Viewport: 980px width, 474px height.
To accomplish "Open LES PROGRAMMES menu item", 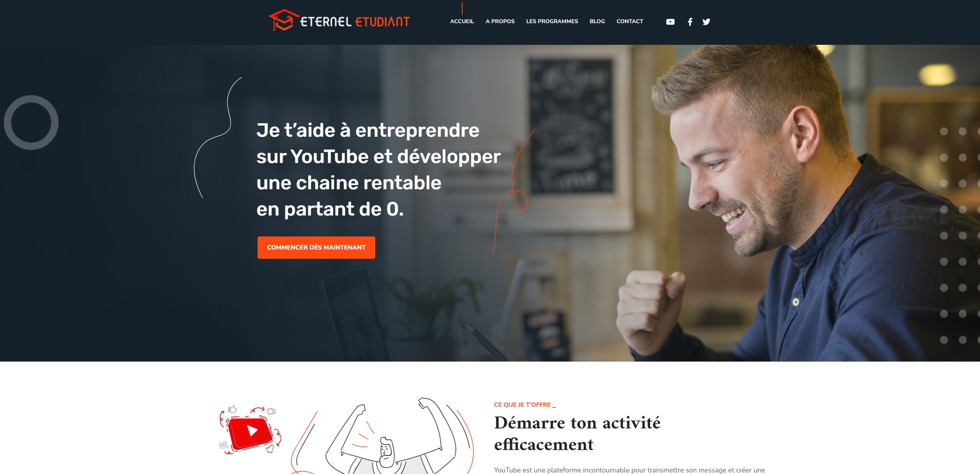I will [552, 21].
